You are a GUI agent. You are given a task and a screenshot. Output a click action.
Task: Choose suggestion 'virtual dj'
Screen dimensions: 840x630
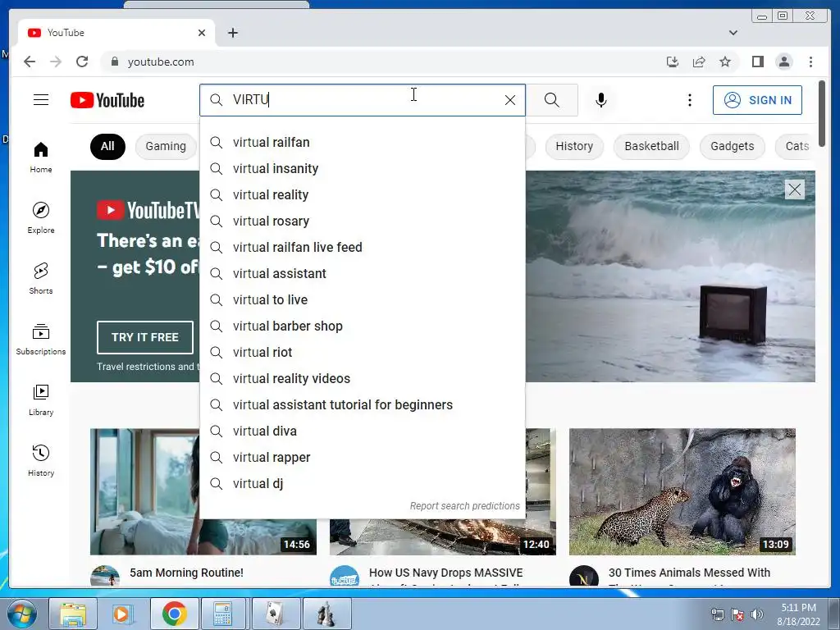(363, 484)
